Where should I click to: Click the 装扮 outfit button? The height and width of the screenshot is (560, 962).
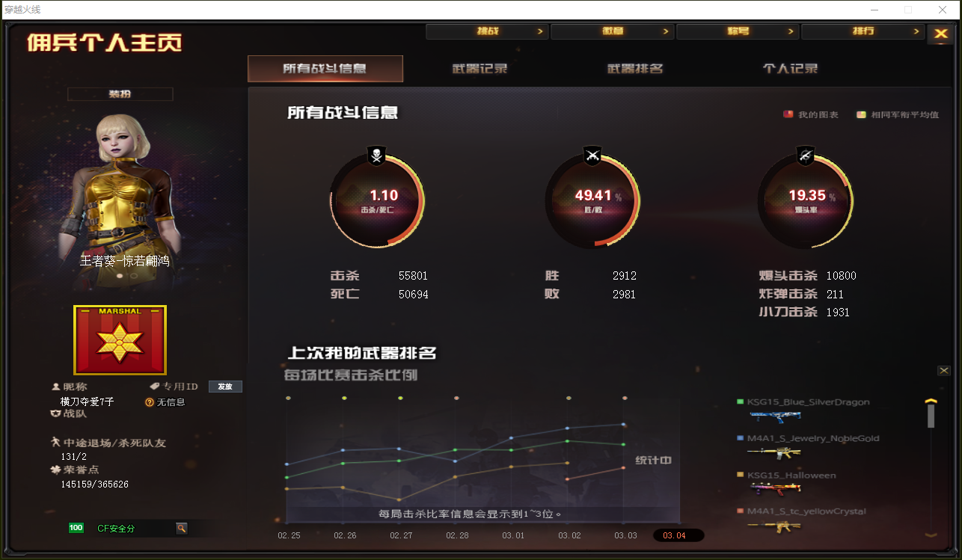point(120,94)
